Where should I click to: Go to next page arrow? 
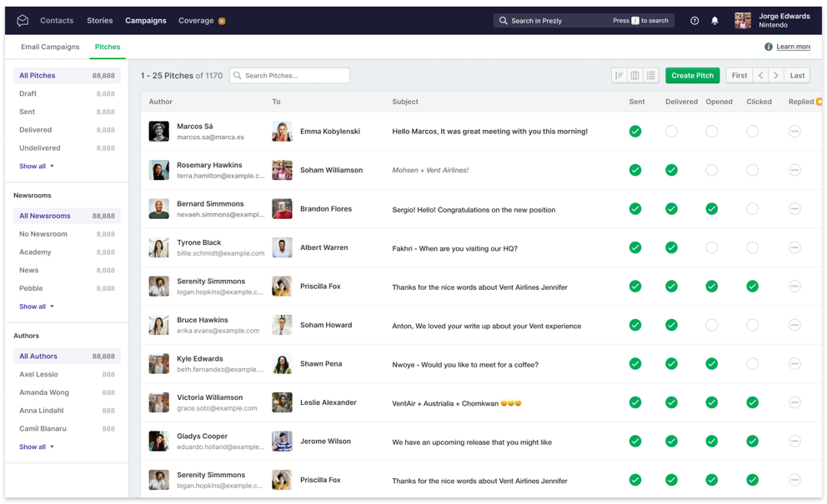click(776, 76)
